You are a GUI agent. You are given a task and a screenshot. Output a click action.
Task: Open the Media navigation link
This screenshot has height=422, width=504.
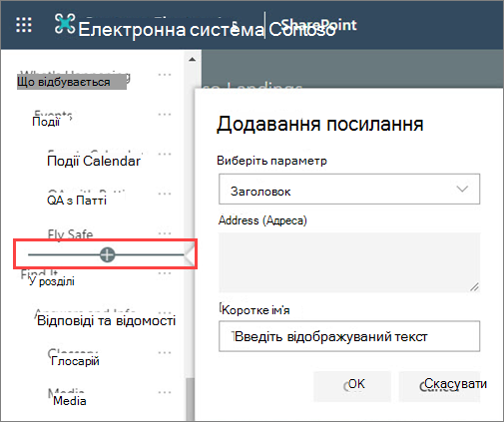(70, 401)
